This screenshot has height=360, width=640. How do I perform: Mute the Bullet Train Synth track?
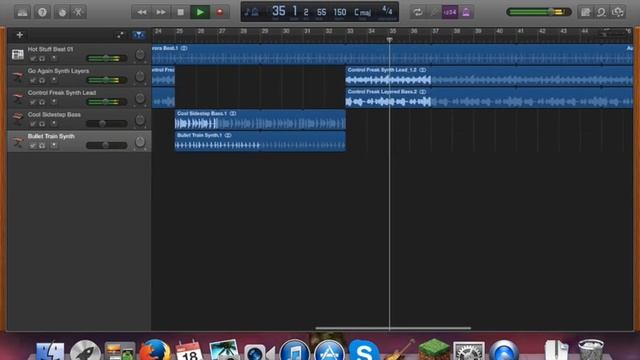33,145
